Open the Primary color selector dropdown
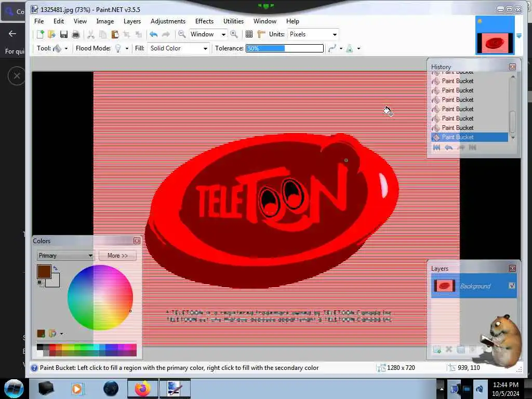This screenshot has width=532, height=399. coord(65,256)
